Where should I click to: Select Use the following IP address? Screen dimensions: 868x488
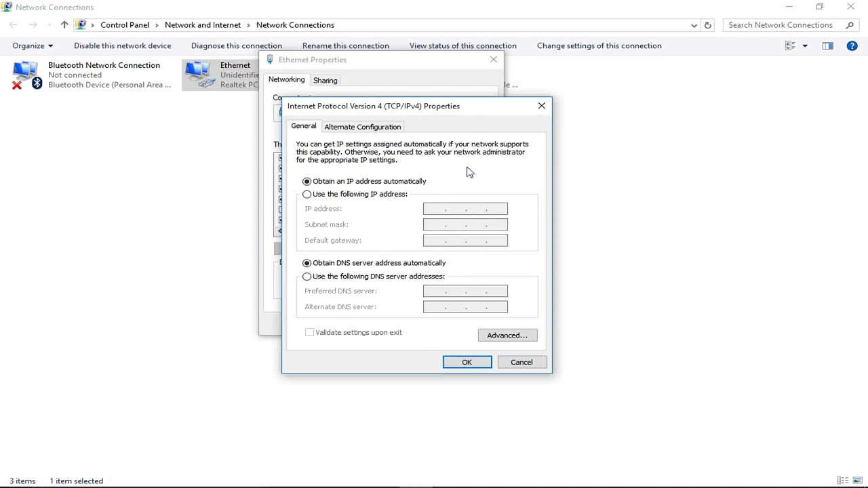(355, 195)
